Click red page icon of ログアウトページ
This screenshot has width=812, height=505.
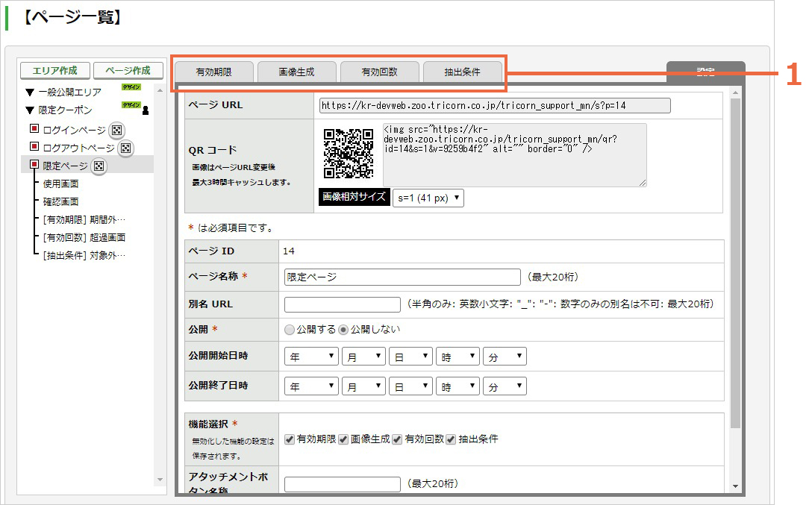(x=34, y=146)
